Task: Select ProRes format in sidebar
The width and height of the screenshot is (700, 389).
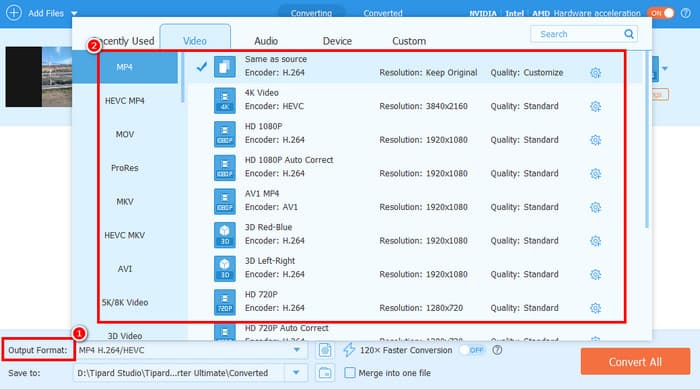Action: pos(125,168)
